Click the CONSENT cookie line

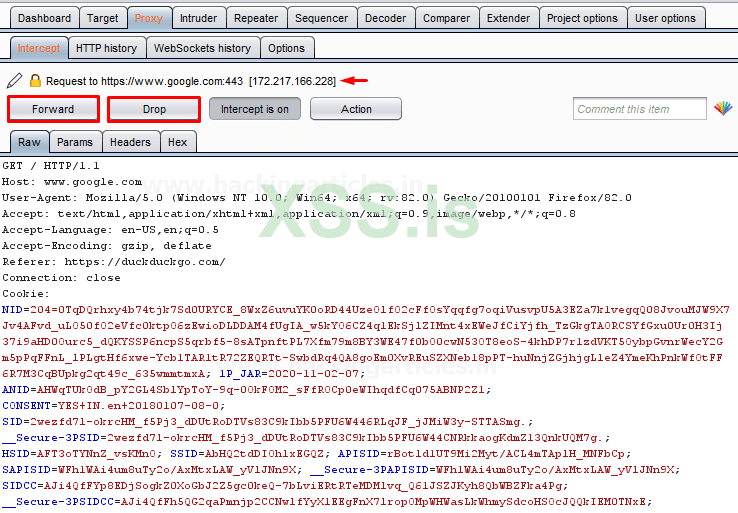coord(113,406)
